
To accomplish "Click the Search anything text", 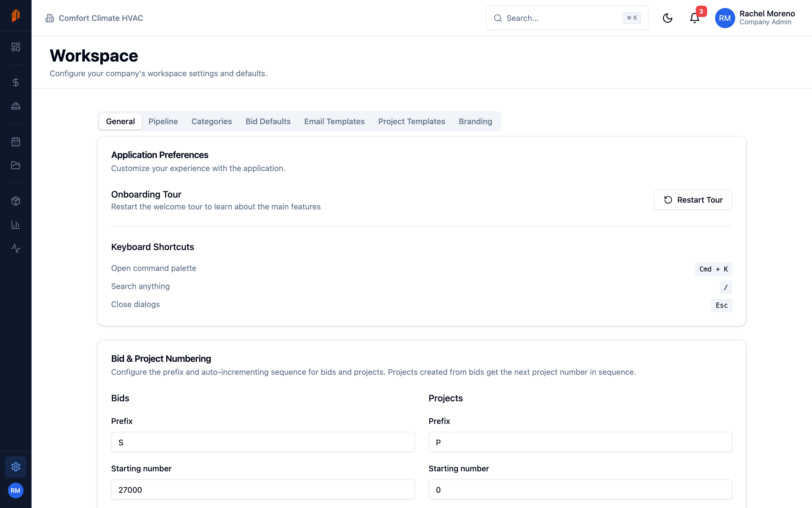I will click(x=140, y=286).
